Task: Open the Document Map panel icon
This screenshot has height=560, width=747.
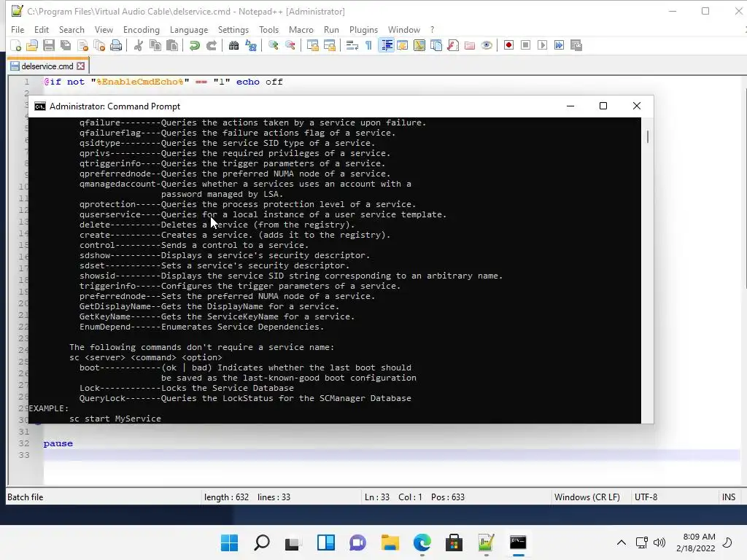Action: 419,45
